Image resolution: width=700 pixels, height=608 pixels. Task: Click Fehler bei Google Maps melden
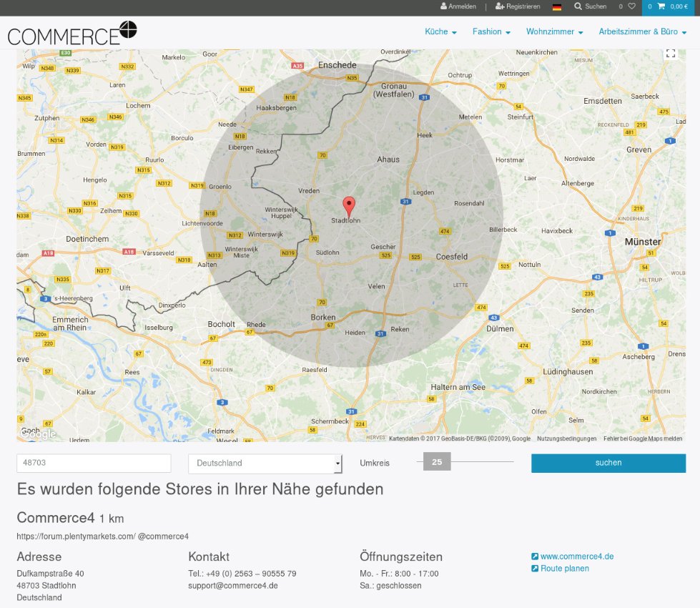(x=643, y=438)
